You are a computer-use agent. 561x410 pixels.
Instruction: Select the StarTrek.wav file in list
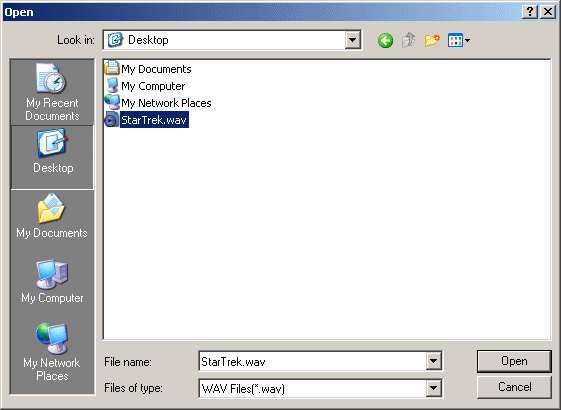(146, 120)
